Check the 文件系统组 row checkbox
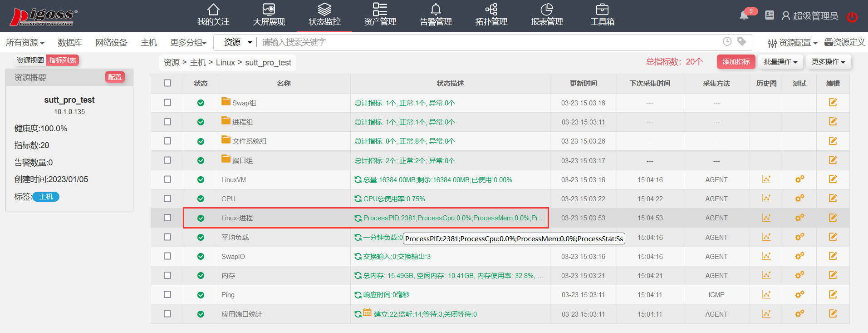This screenshot has width=868, height=333. click(x=167, y=141)
